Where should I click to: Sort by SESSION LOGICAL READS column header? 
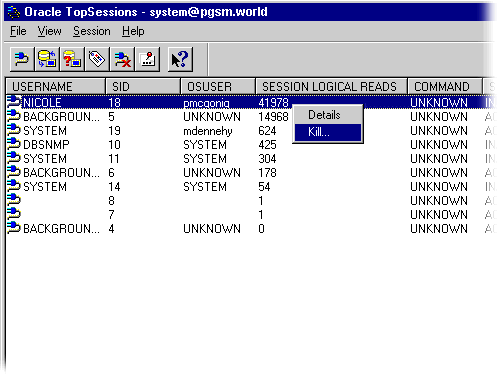click(x=331, y=87)
